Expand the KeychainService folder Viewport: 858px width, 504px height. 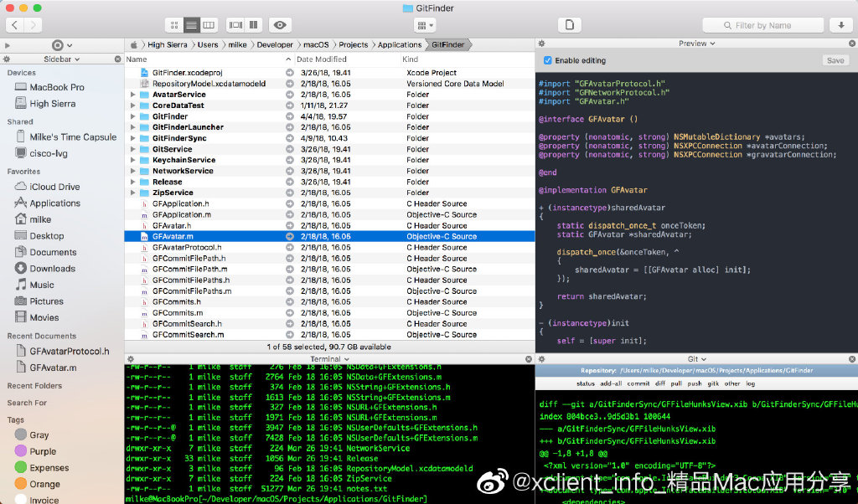pos(132,160)
